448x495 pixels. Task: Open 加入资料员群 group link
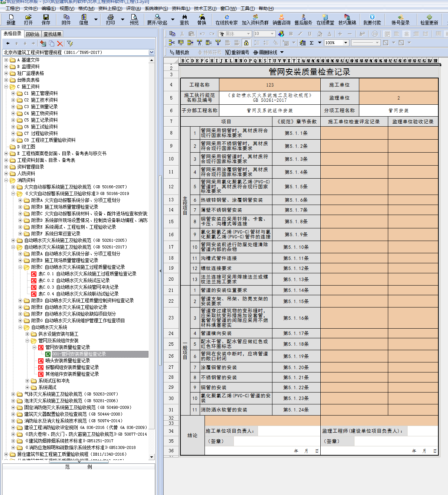click(x=255, y=19)
